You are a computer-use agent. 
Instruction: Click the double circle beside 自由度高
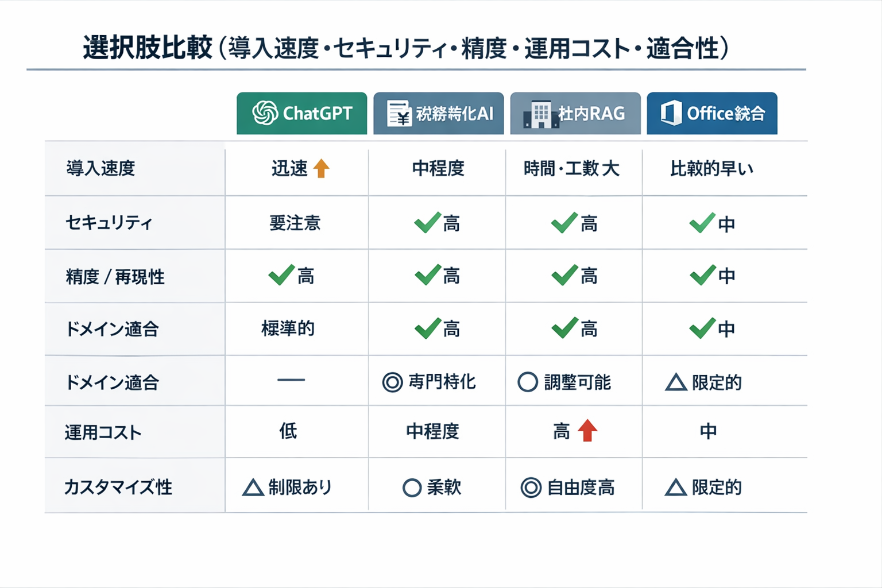coord(531,488)
